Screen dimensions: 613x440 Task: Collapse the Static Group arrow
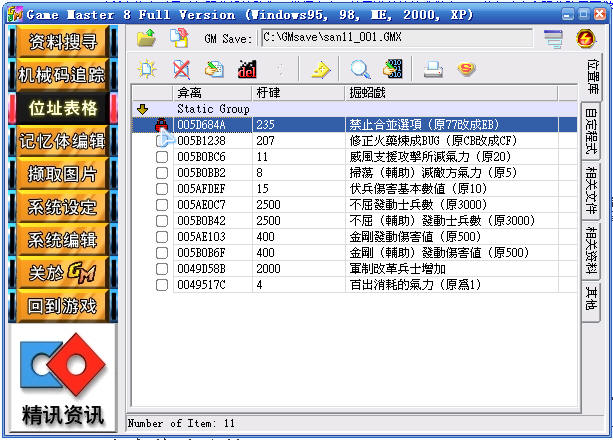(x=142, y=108)
